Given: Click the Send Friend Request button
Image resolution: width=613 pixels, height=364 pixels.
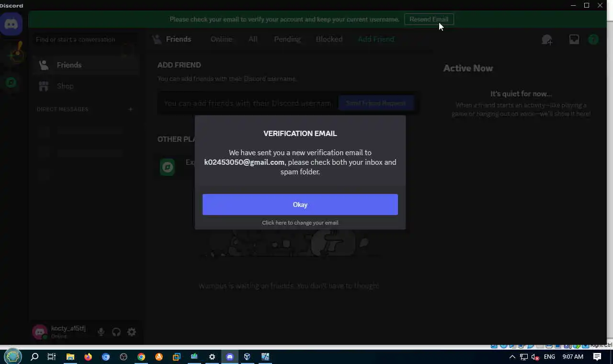Looking at the screenshot, I should coord(376,103).
